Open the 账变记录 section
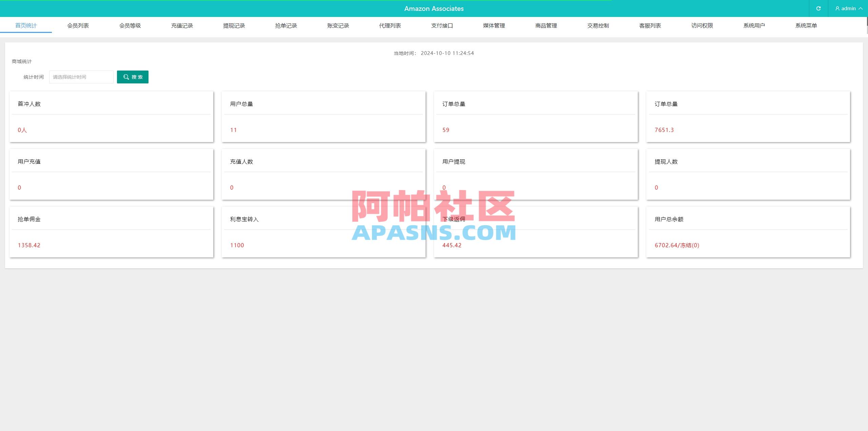 [x=338, y=25]
